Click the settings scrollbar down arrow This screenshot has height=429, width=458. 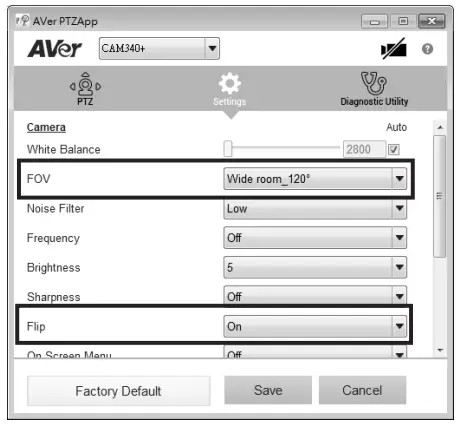pos(440,350)
